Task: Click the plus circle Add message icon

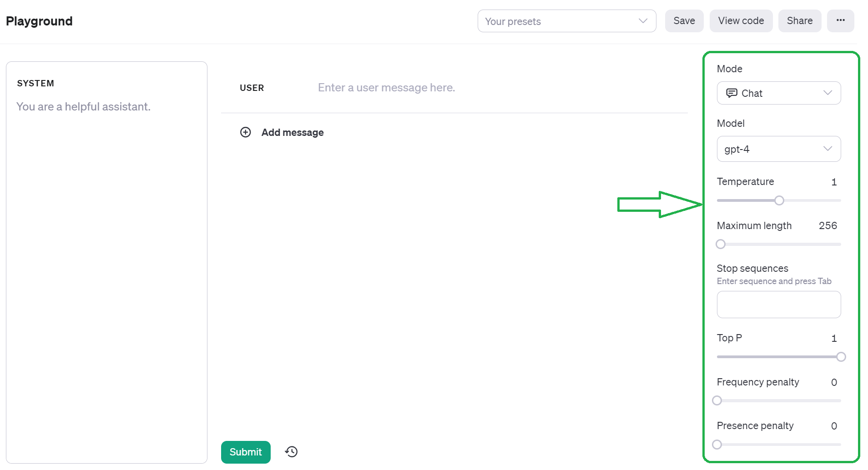Action: (246, 132)
